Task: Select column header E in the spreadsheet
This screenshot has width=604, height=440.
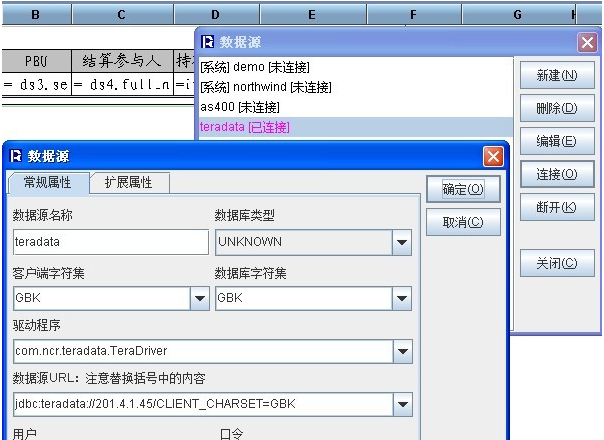Action: click(313, 15)
